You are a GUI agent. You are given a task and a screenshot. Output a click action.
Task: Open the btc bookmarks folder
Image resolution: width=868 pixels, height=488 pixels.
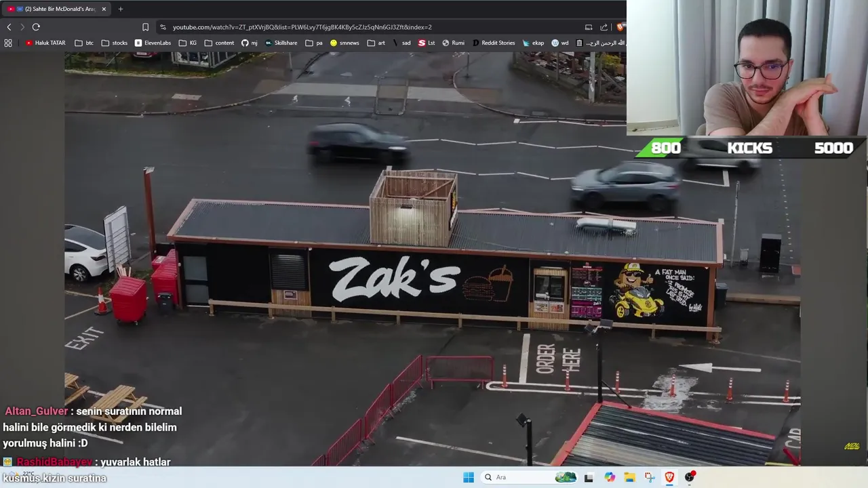85,43
